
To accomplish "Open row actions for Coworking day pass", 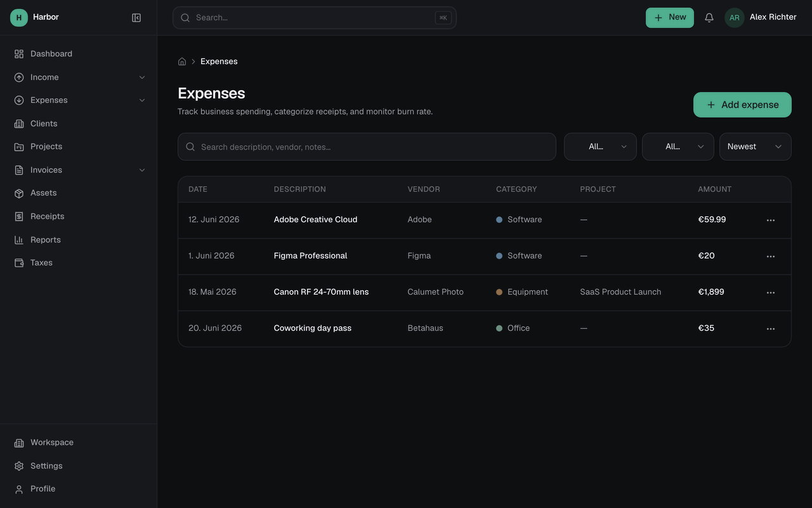I will [x=771, y=329].
